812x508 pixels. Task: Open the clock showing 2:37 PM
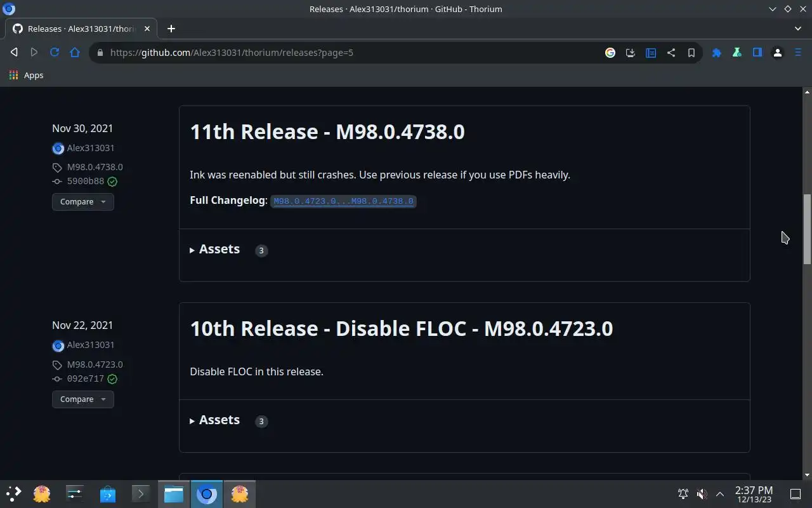pyautogui.click(x=754, y=494)
